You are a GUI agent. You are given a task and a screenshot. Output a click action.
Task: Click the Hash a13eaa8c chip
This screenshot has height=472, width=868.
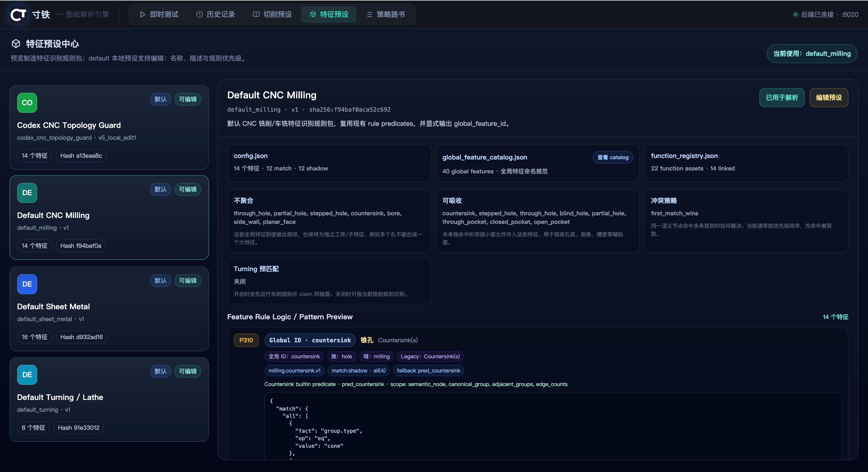click(81, 156)
